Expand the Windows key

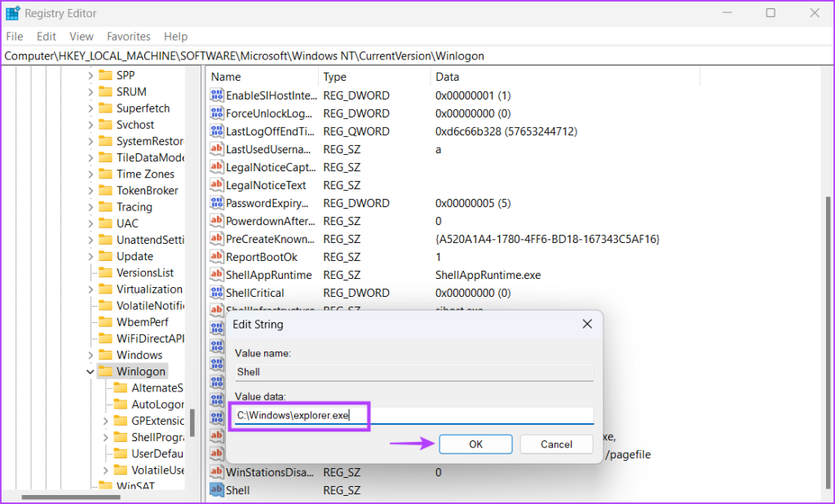91,356
